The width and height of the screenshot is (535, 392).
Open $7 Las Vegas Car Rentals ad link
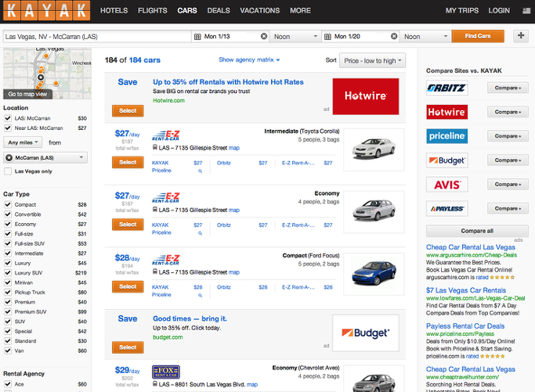(x=466, y=290)
